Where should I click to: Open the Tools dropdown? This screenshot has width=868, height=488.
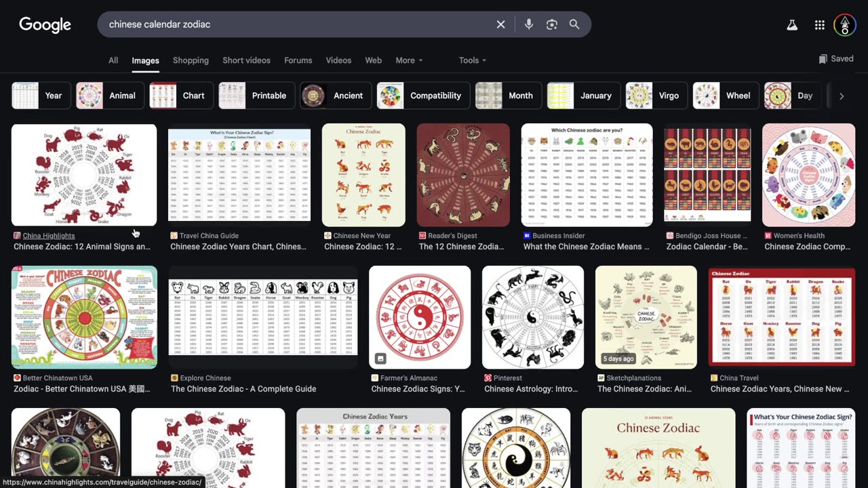coord(473,60)
